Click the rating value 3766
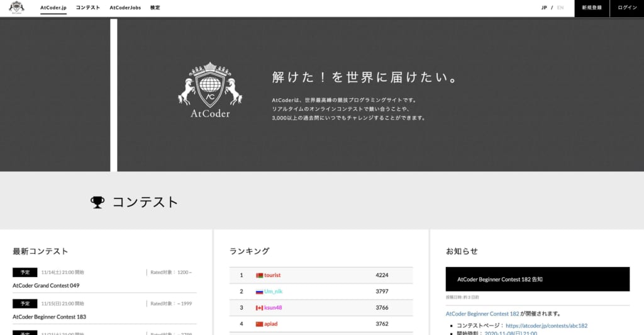The height and width of the screenshot is (335, 644). pos(382,307)
